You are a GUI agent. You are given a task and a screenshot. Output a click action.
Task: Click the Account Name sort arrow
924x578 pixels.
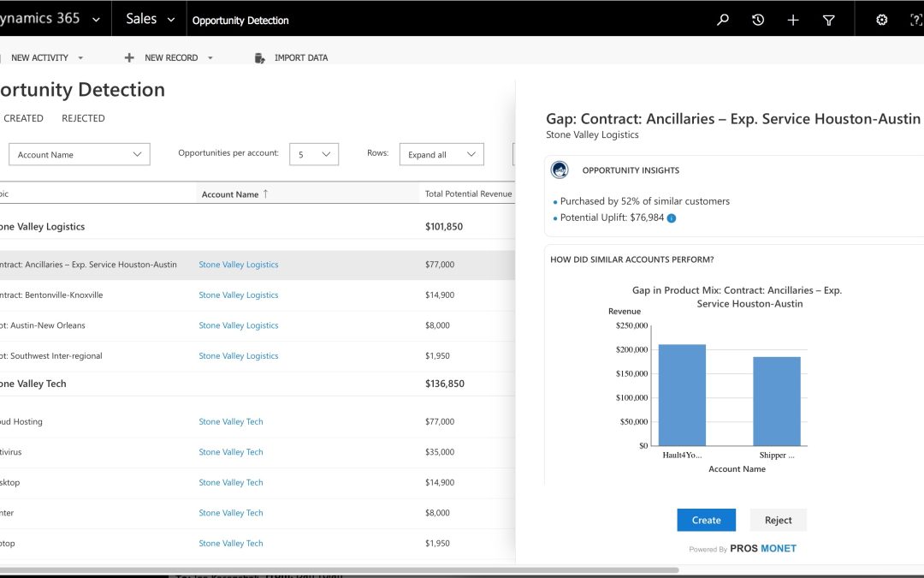266,194
